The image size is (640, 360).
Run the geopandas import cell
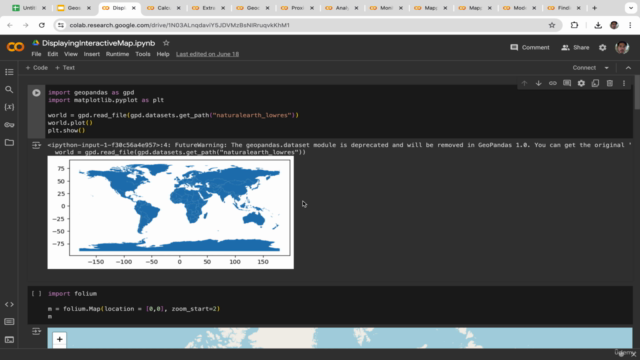[x=36, y=93]
